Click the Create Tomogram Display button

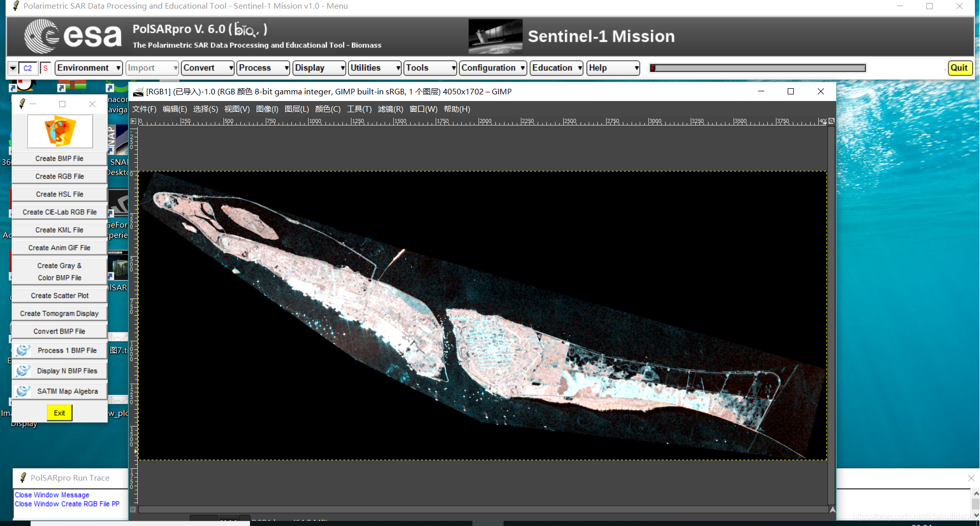(59, 314)
